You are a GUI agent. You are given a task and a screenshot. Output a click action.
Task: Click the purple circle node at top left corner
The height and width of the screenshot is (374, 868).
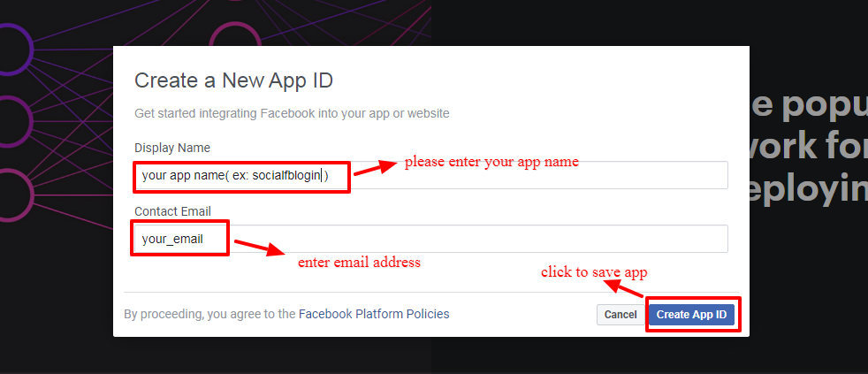(x=12, y=46)
